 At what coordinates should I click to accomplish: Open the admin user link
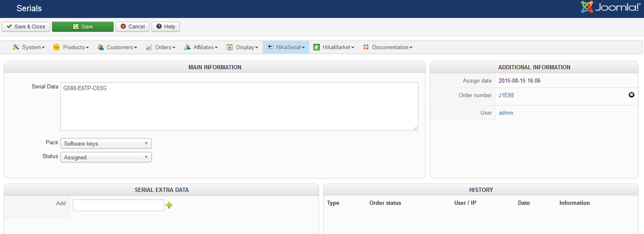[506, 113]
